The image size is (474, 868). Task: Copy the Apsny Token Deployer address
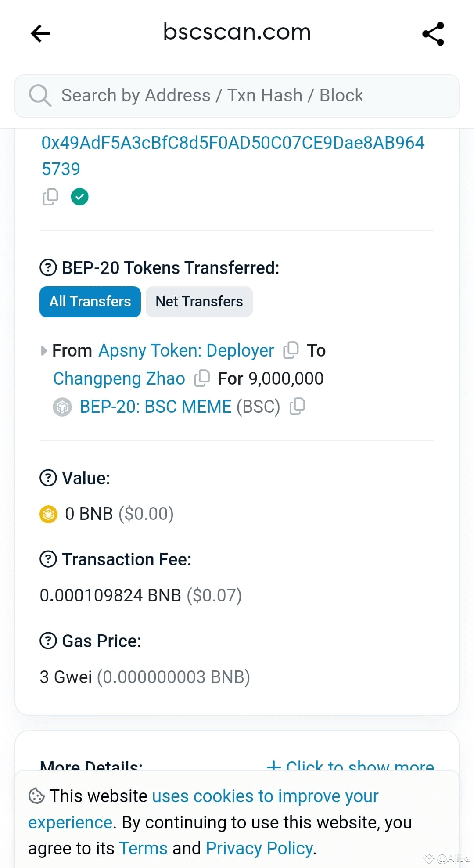(x=291, y=350)
